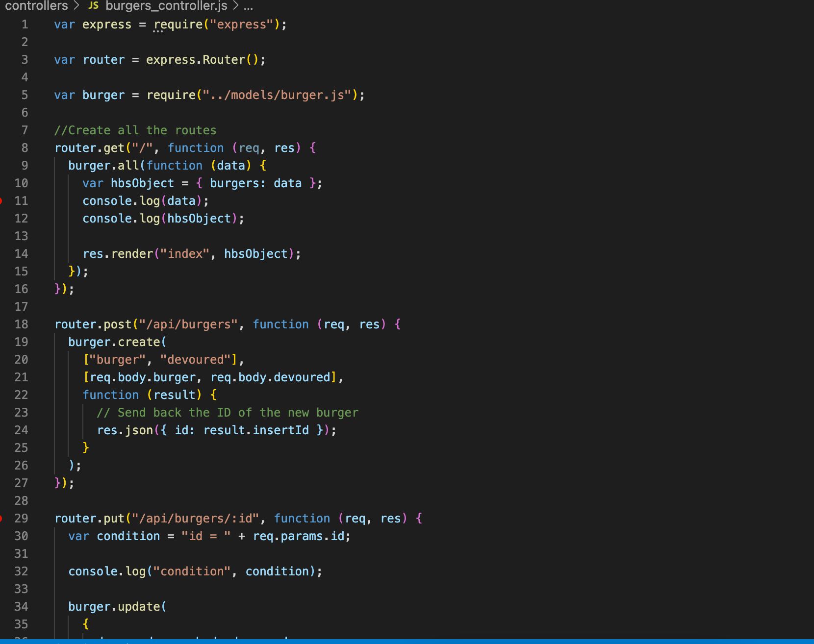Click Router on line 3
This screenshot has height=644, width=814.
pyautogui.click(x=224, y=60)
